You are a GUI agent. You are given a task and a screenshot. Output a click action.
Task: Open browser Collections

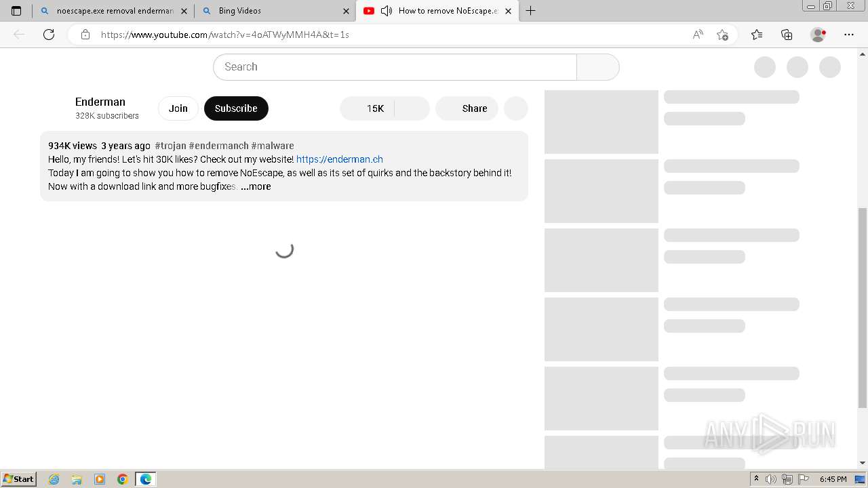pyautogui.click(x=787, y=35)
